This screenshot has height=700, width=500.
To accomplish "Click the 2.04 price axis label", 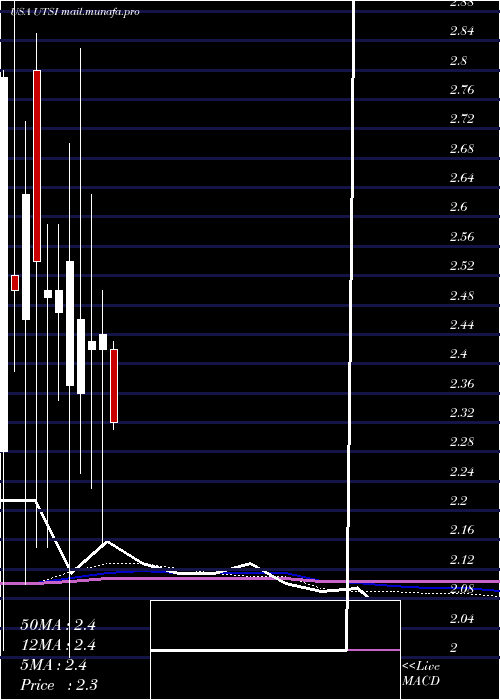I will pyautogui.click(x=462, y=618).
